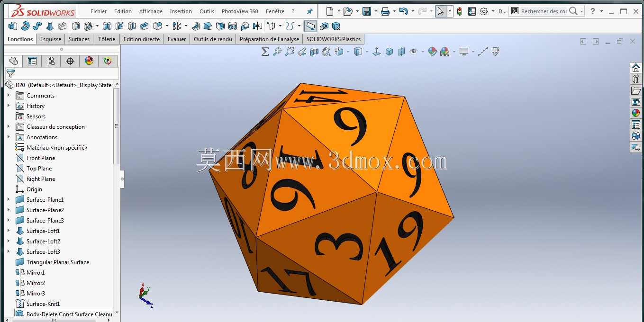Click the Save disk icon
Viewport: 644px width, 322px height.
[367, 11]
